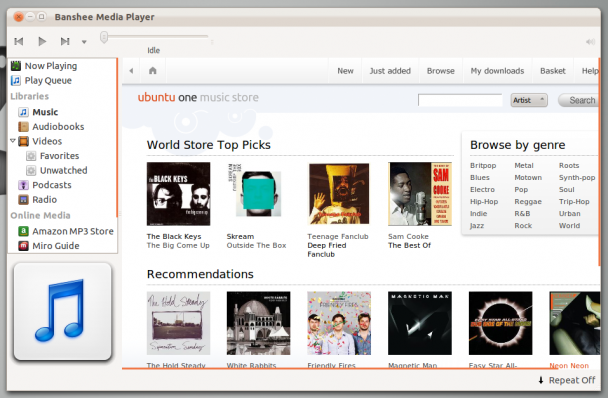Image resolution: width=608 pixels, height=398 pixels.
Task: Open The Black Keys album cover
Action: 178,194
